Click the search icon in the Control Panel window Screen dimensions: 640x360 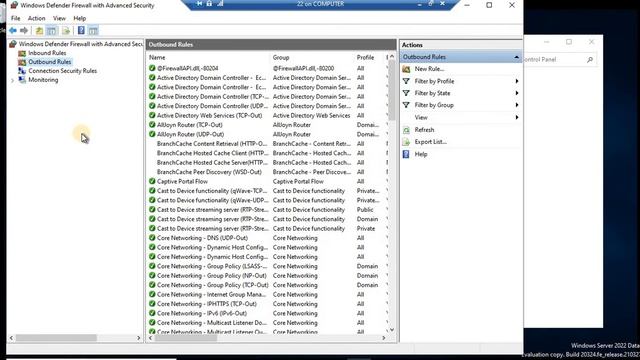(x=590, y=60)
